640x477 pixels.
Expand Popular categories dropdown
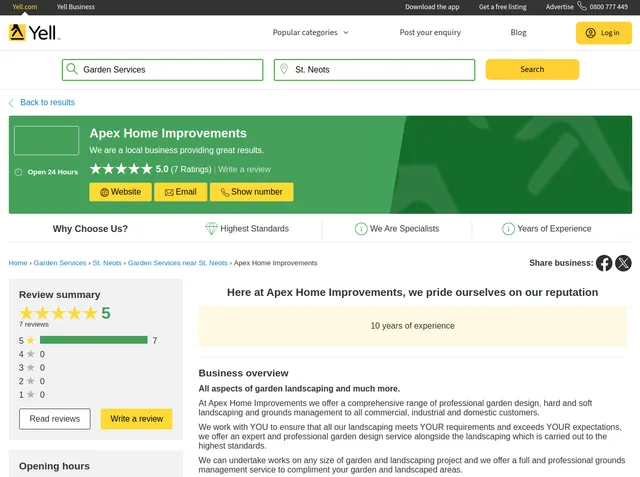(311, 33)
